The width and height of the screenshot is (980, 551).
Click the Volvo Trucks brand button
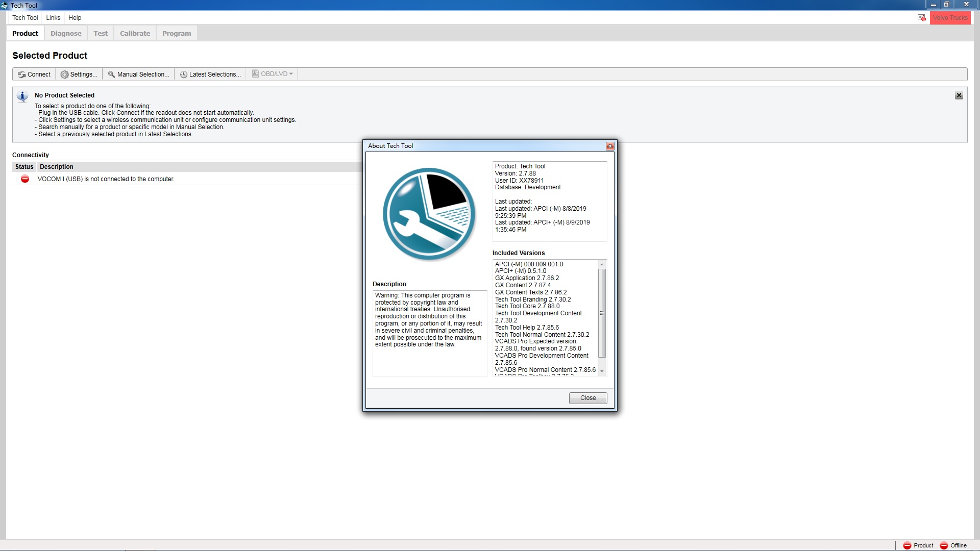(950, 18)
